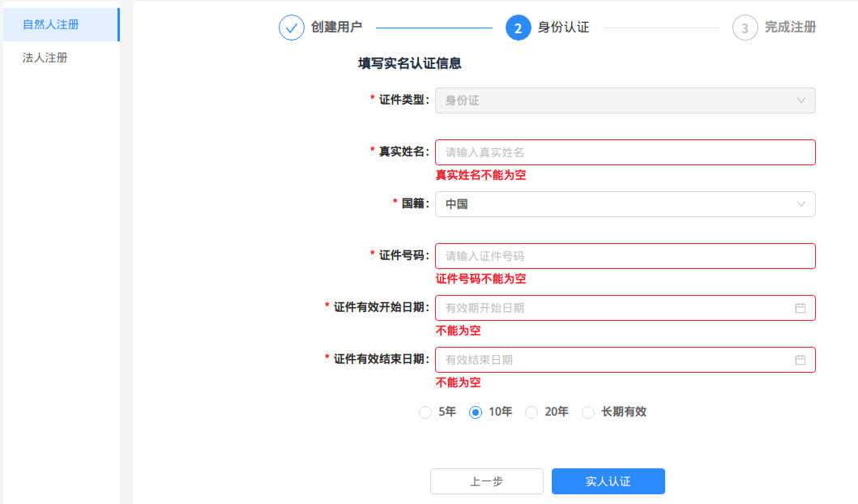The height and width of the screenshot is (504, 858).
Task: Click the 上一步 button
Action: (x=486, y=481)
